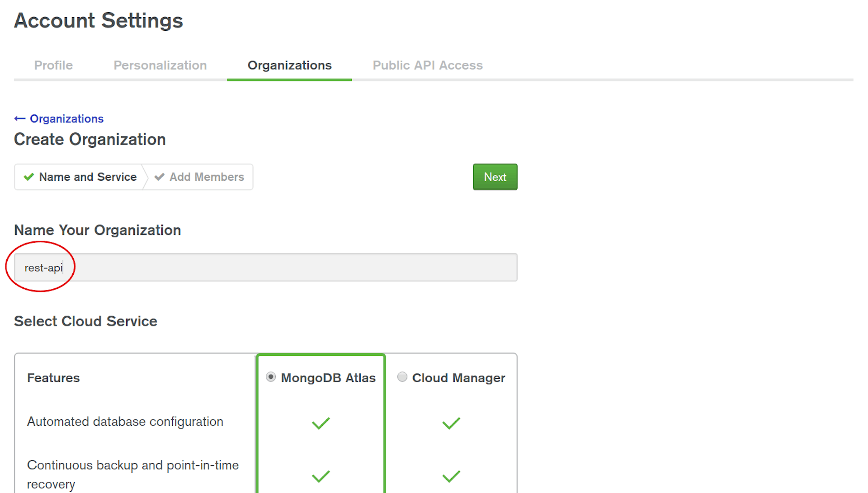868x493 pixels.
Task: Switch to the Public API Access tab
Action: point(427,65)
